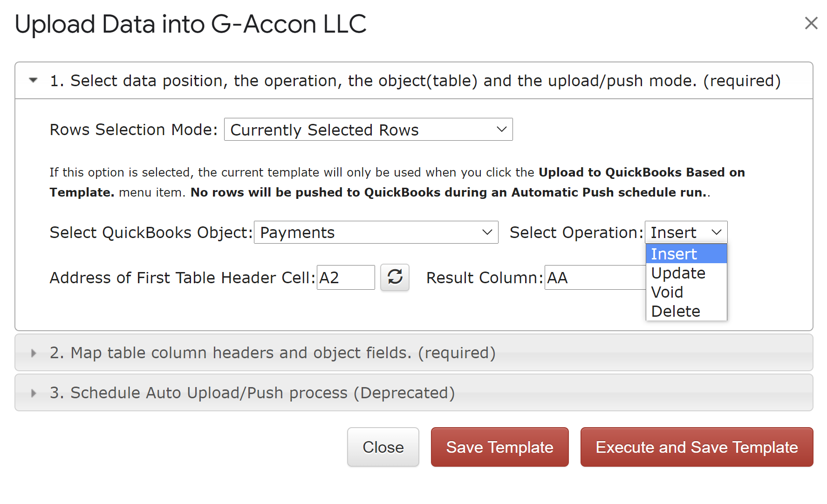Click the Select Operation combo box

coord(685,232)
